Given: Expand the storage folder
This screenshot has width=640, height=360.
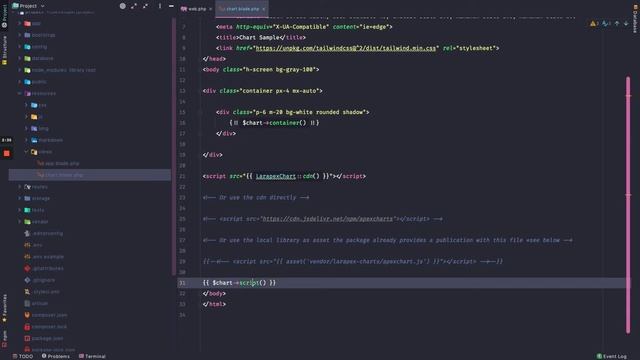Looking at the screenshot, I should tap(20, 198).
